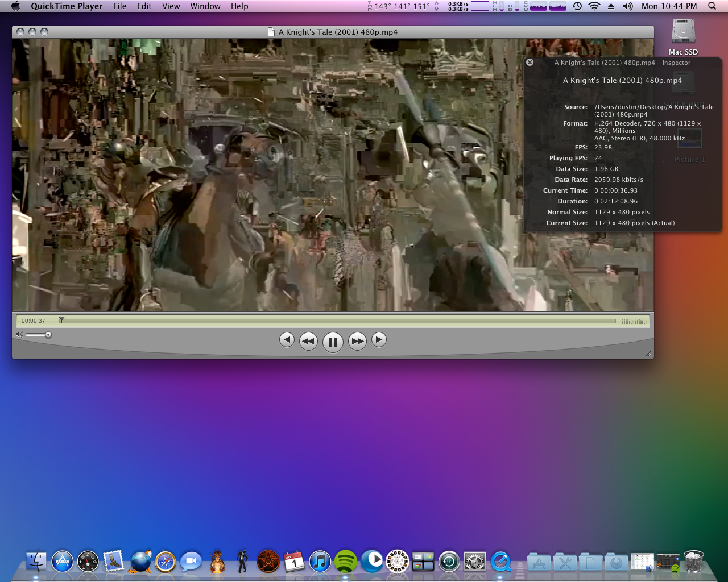Screen dimensions: 728x582
Task: Click the player volume slider knob
Action: (x=48, y=335)
